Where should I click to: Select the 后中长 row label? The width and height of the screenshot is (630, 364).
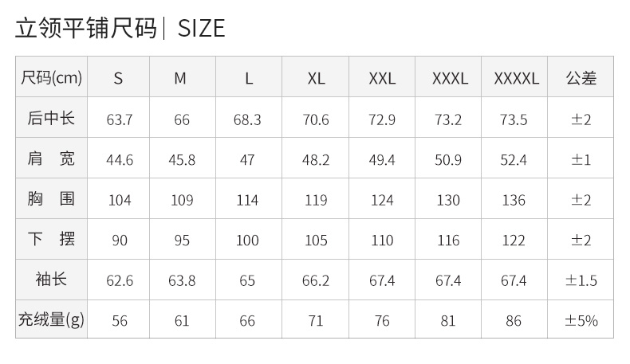tap(51, 118)
